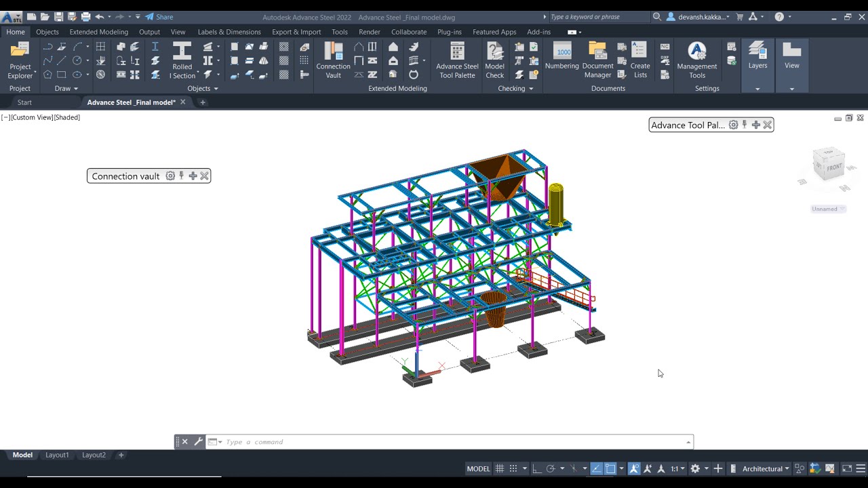Open the Architectural units dropdown
868x488 pixels.
tap(766, 468)
